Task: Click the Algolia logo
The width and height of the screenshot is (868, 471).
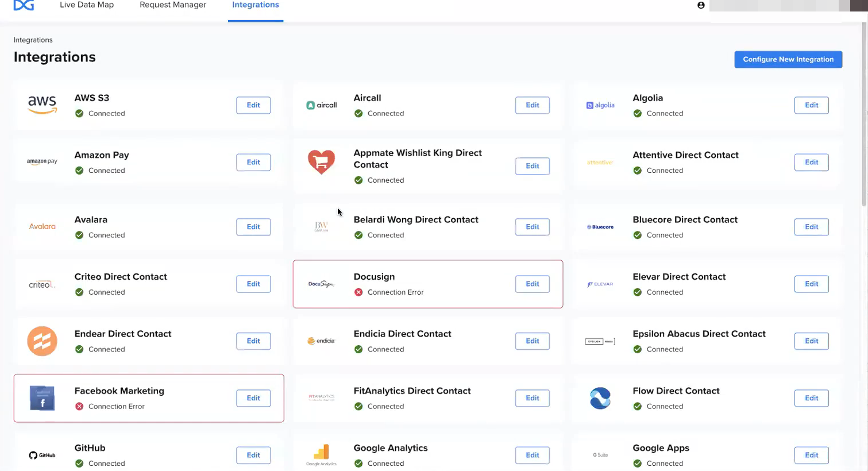Action: [600, 105]
